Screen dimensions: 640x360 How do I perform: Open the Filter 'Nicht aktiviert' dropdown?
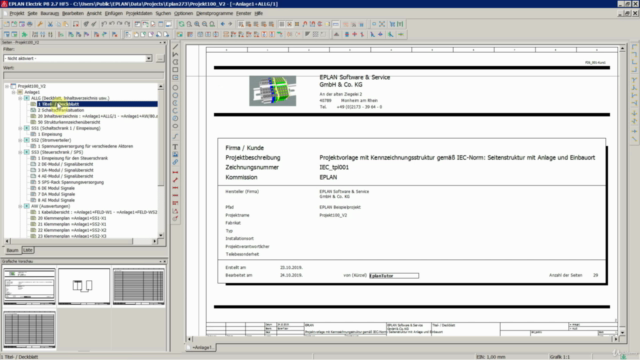pos(149,58)
